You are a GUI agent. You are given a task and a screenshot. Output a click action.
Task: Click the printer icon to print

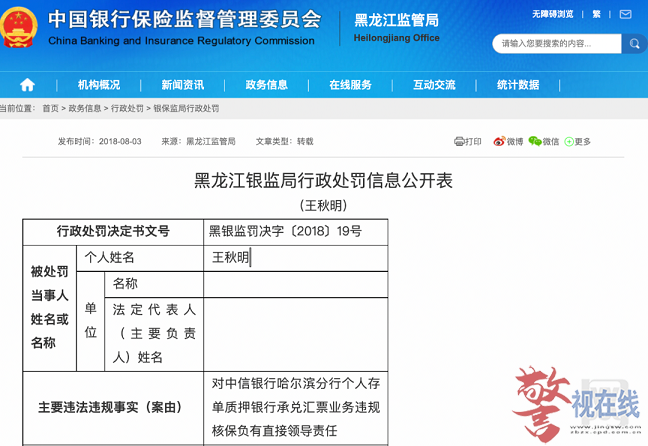coord(459,142)
